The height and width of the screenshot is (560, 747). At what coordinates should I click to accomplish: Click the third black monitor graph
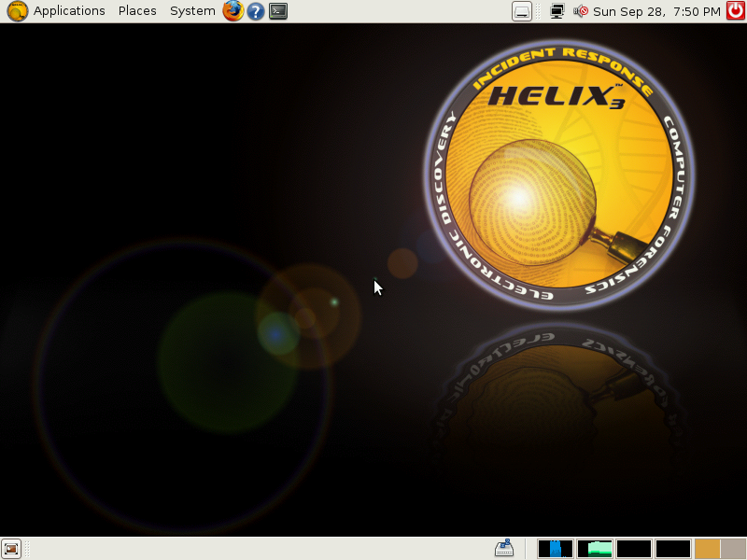[634, 549]
